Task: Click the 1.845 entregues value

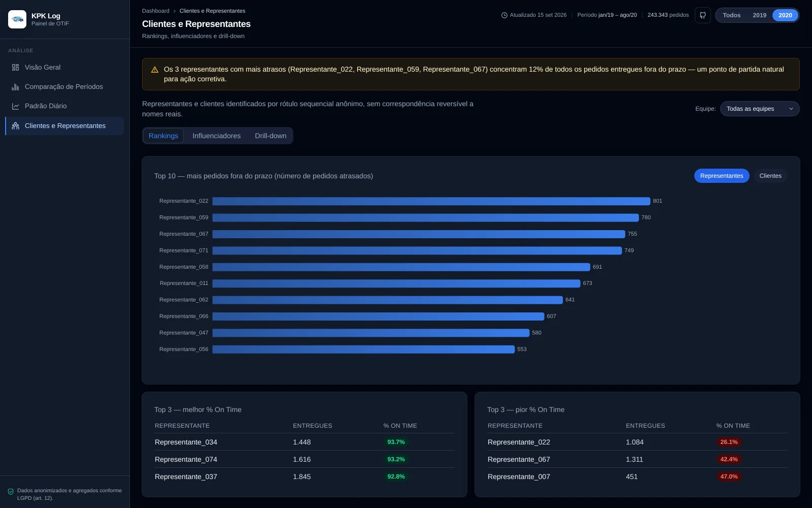Action: click(x=302, y=477)
